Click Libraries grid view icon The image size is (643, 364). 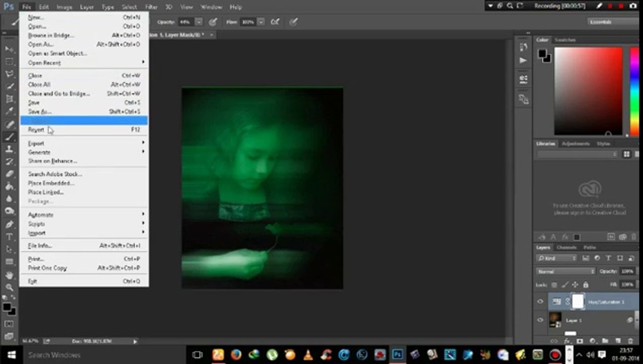tap(626, 154)
